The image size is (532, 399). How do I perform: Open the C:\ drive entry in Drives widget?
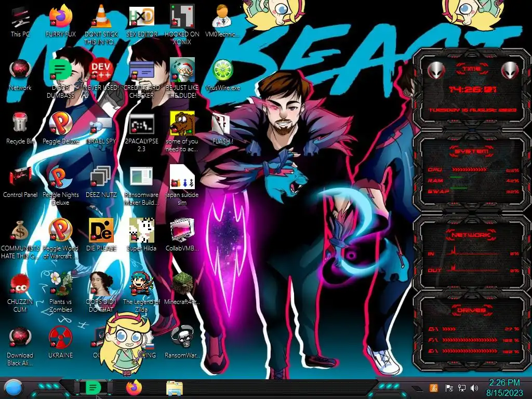coord(474,329)
